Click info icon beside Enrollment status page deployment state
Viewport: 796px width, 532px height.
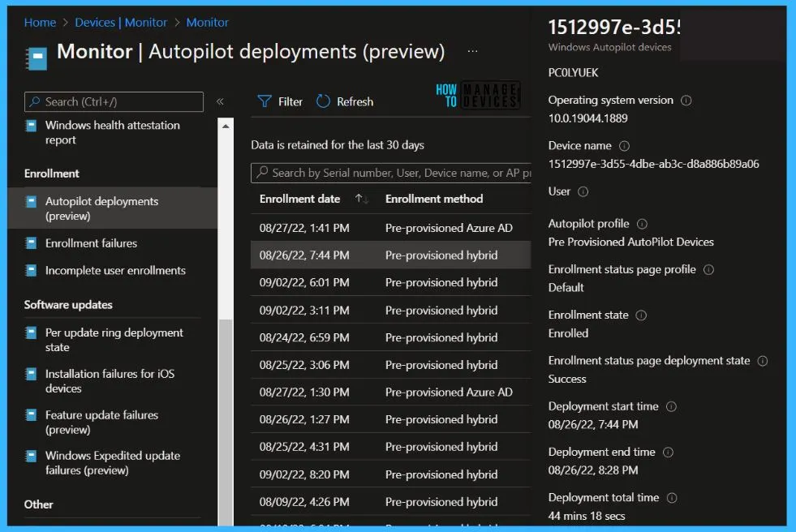[763, 361]
